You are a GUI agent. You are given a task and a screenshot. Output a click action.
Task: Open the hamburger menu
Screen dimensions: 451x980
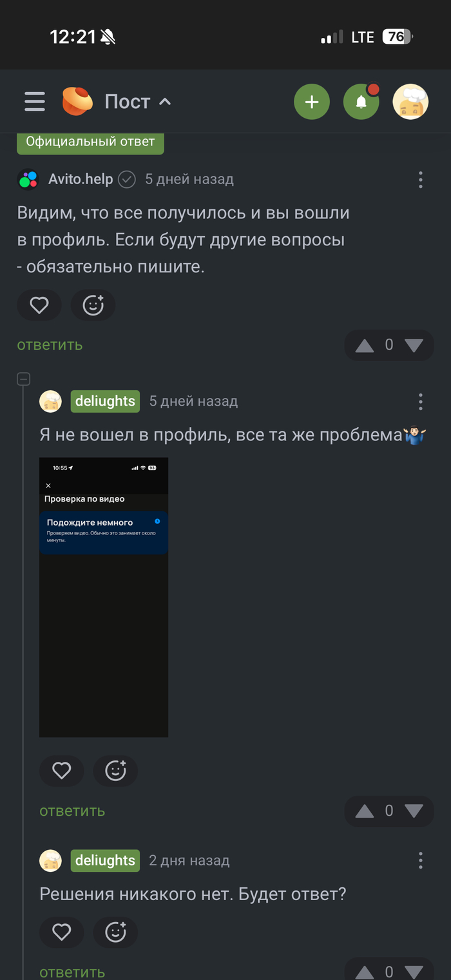click(34, 102)
